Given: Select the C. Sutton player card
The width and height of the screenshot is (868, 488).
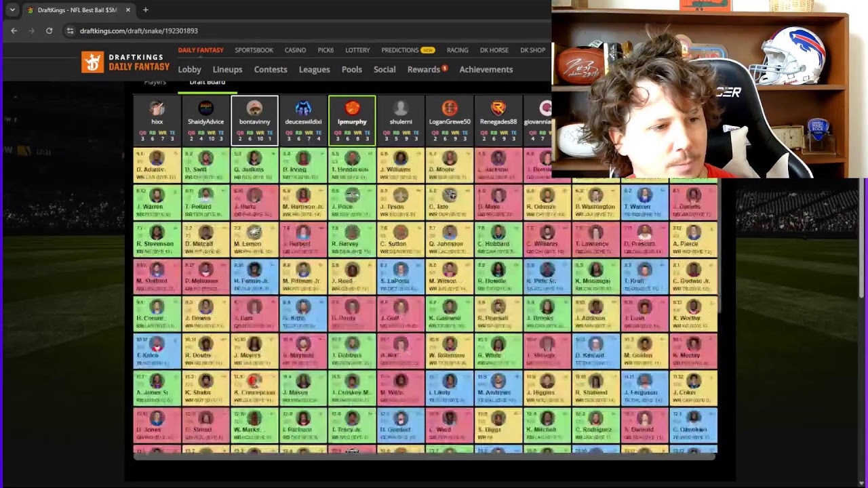Looking at the screenshot, I should pyautogui.click(x=401, y=240).
